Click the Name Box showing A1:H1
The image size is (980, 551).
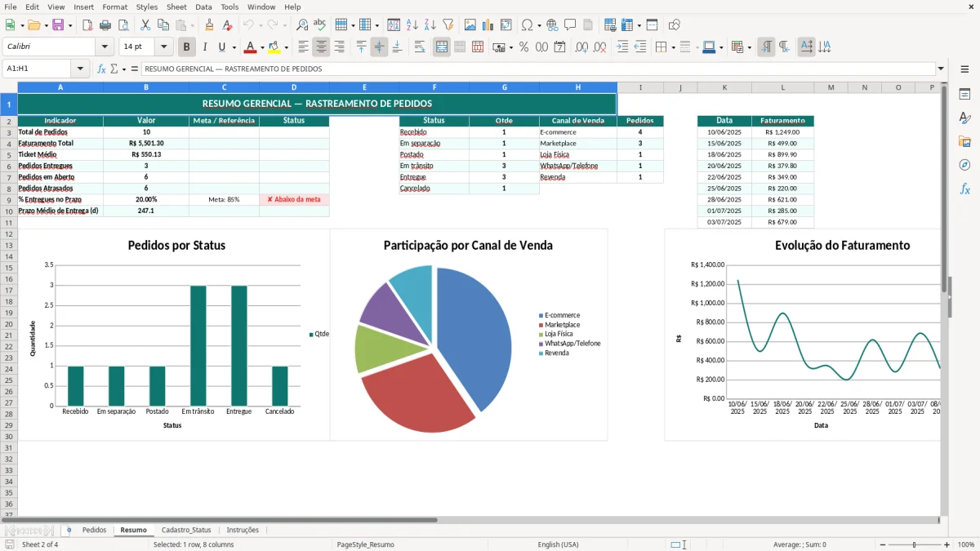(x=38, y=69)
